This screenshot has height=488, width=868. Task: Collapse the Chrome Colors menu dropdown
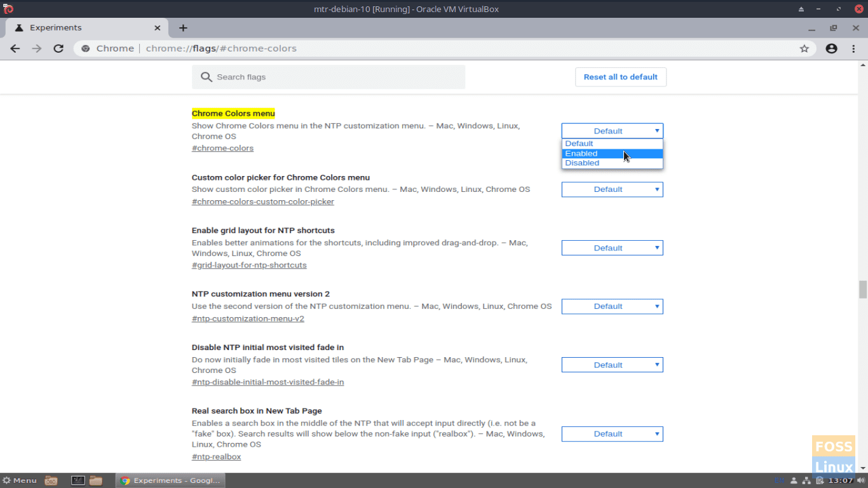click(612, 131)
